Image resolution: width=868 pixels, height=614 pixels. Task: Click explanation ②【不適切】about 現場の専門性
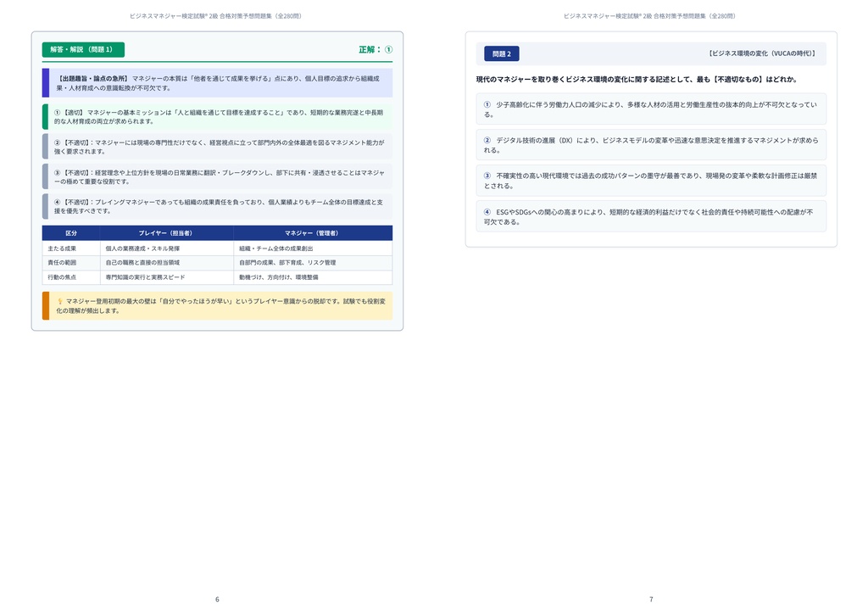pyautogui.click(x=217, y=147)
